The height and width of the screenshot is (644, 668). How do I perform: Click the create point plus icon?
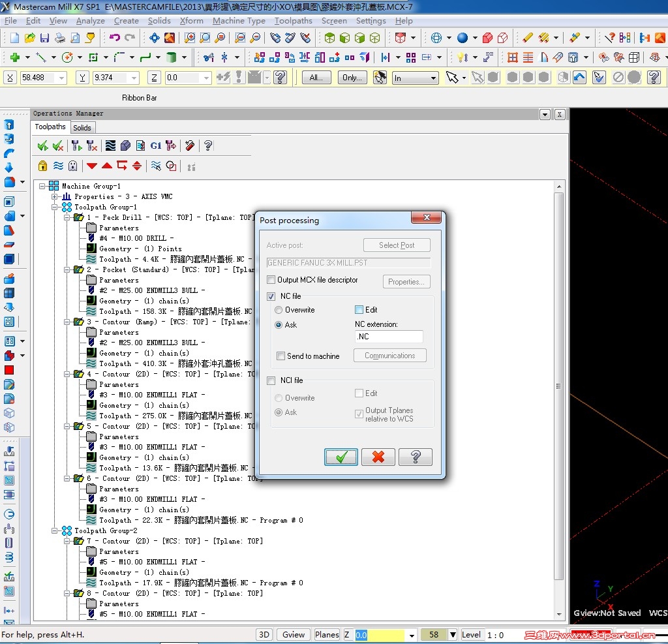[x=16, y=57]
